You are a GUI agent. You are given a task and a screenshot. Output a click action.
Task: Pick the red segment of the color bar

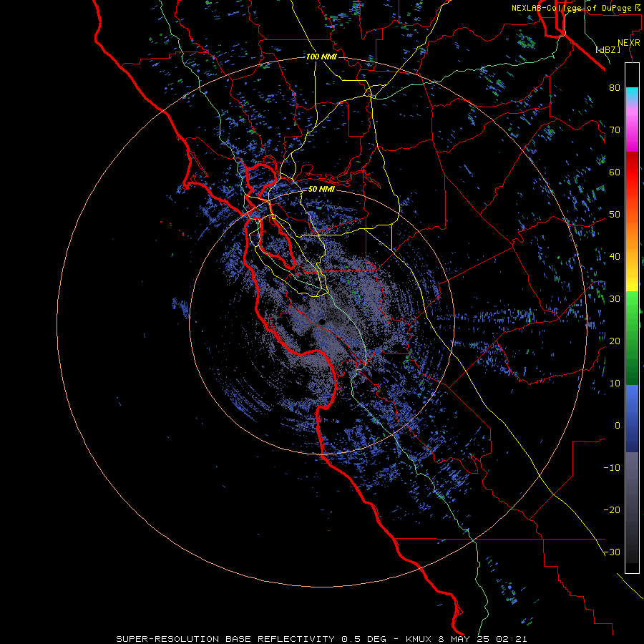(632, 173)
